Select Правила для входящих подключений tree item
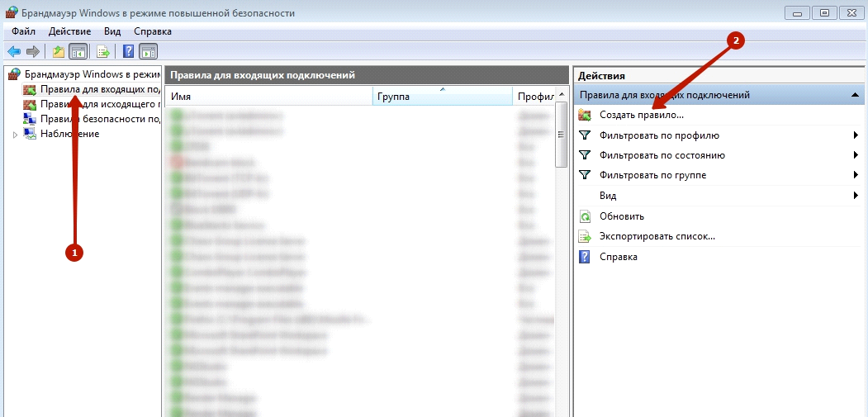Viewport: 868px width, 417px height. pyautogui.click(x=100, y=89)
